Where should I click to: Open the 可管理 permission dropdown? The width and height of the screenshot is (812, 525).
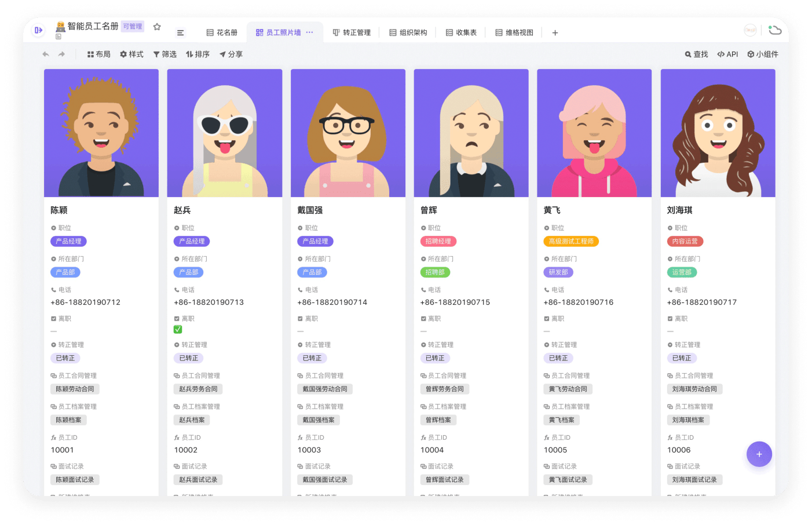pos(133,26)
